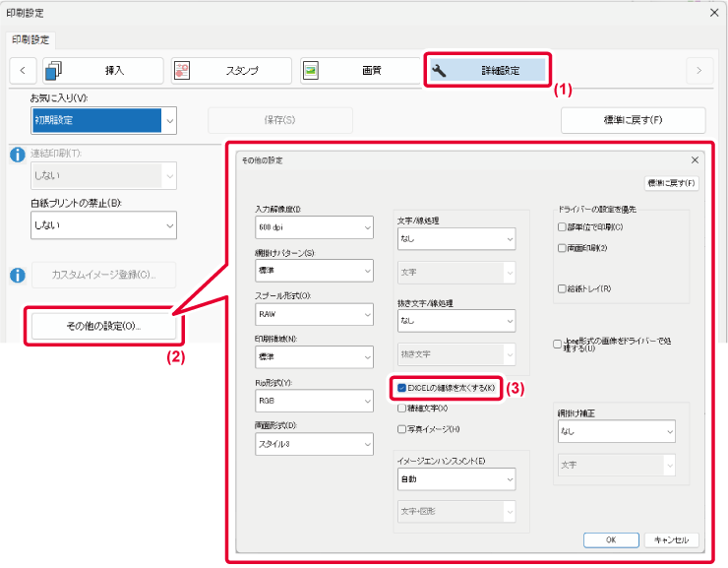Click the スタンプ tab's stamp icon
The image size is (728, 568).
tap(182, 70)
